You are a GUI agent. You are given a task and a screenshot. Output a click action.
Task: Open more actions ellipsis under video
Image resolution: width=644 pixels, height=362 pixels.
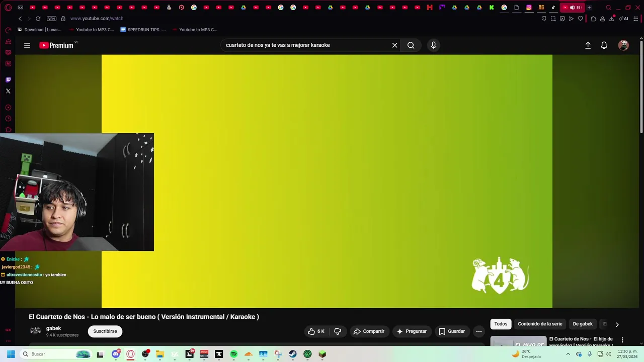[478, 331]
